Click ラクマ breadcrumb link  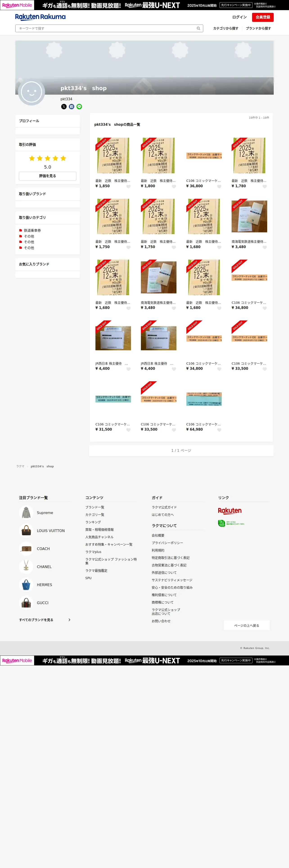[20, 466]
